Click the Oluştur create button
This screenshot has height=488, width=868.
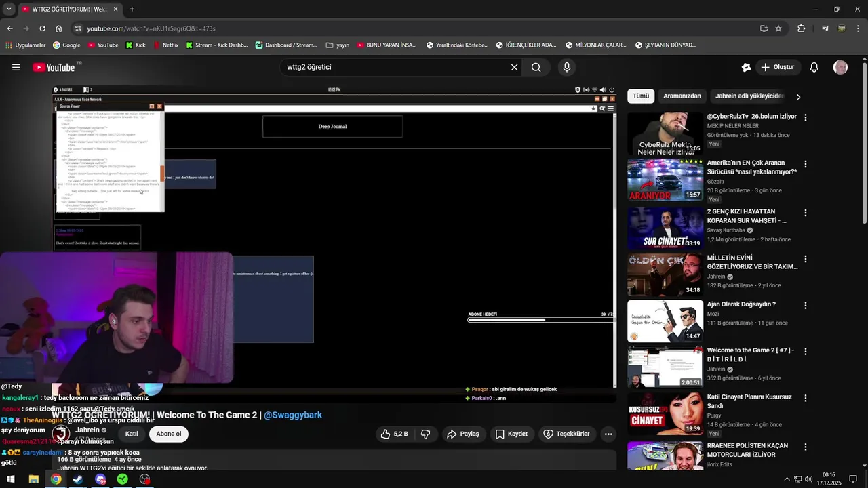777,67
